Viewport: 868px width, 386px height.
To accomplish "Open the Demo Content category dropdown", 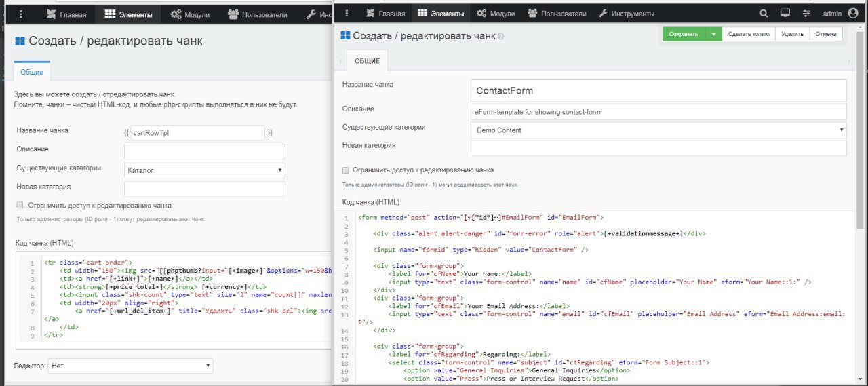I will point(658,130).
